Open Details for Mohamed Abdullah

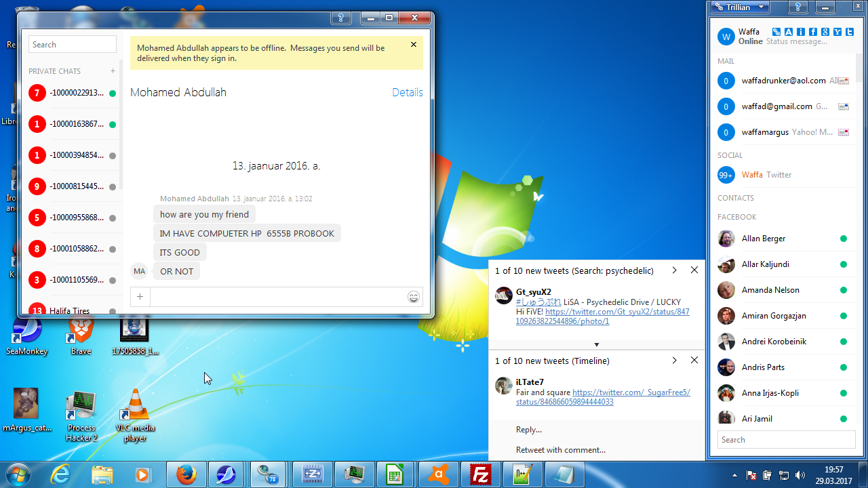pos(408,92)
